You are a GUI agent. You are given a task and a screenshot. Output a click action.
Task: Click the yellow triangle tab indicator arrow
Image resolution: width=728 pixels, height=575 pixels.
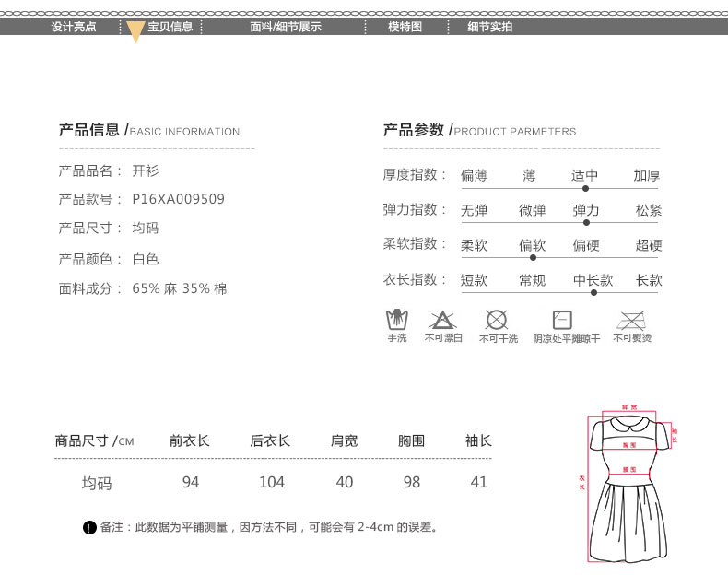135,32
